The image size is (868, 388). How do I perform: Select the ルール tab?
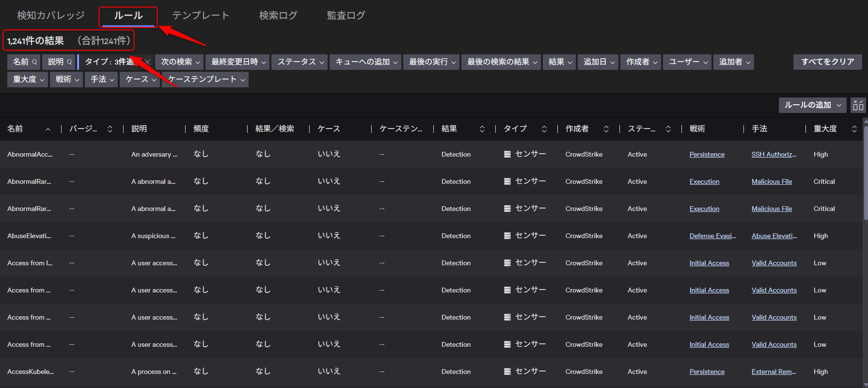(x=128, y=16)
